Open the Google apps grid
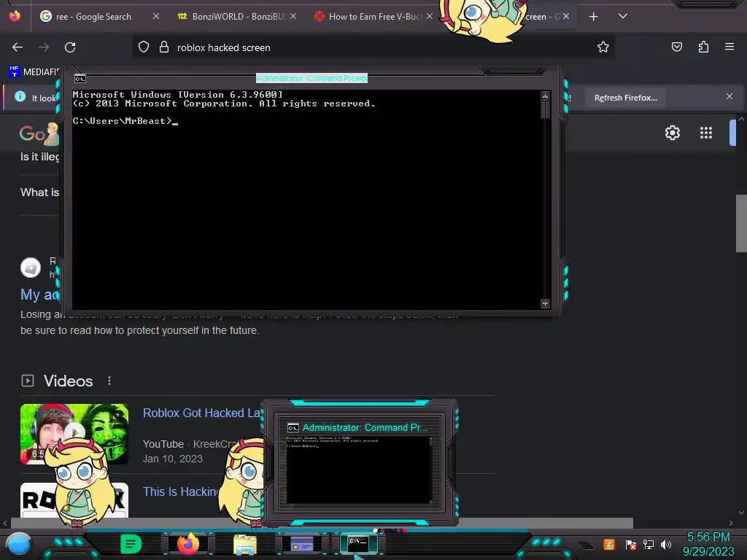Screen dimensions: 747x560 tap(706, 133)
